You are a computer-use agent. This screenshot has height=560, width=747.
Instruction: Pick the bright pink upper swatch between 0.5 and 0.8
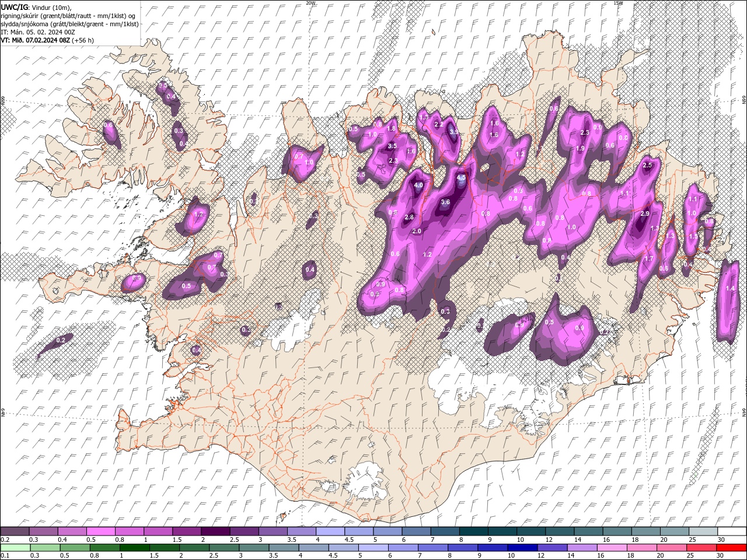(x=101, y=531)
